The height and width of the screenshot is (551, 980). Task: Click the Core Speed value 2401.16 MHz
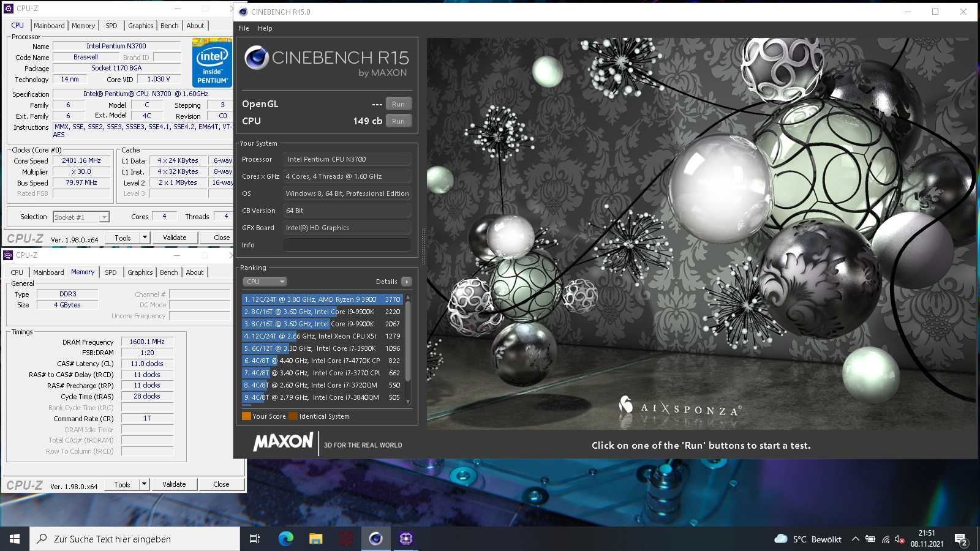coord(81,161)
